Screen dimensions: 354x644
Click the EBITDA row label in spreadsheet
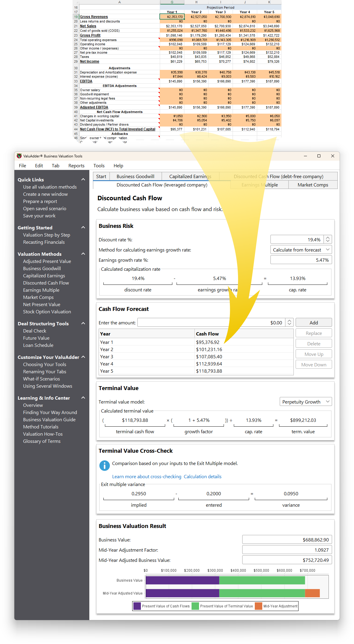86,81
